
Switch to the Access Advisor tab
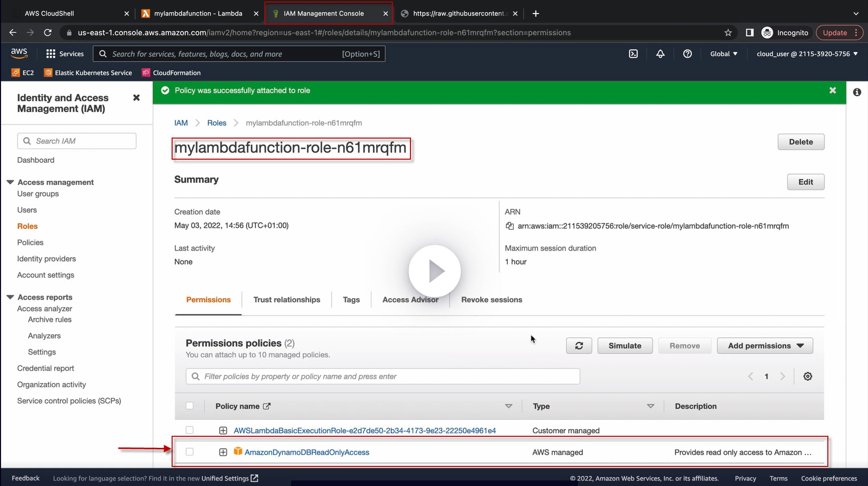tap(410, 300)
